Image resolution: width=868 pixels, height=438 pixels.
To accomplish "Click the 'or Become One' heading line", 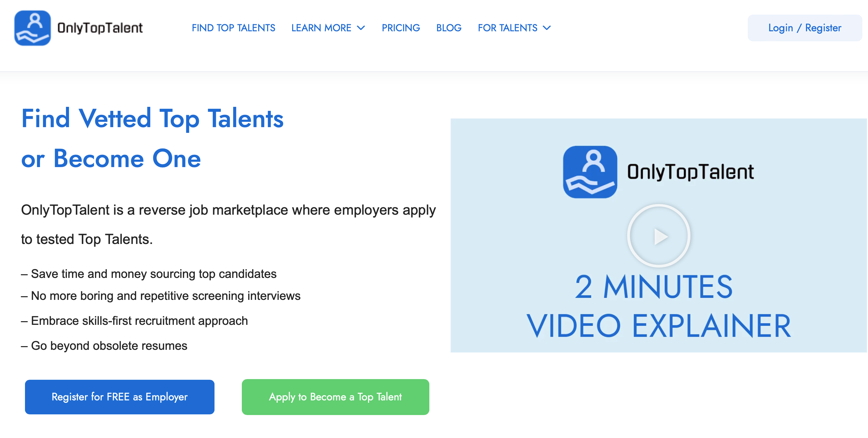I will (x=111, y=158).
